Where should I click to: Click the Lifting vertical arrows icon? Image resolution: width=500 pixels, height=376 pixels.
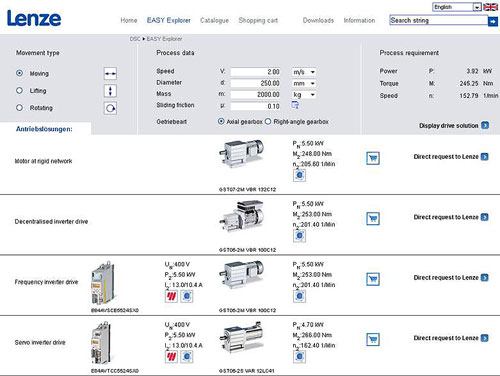click(110, 91)
